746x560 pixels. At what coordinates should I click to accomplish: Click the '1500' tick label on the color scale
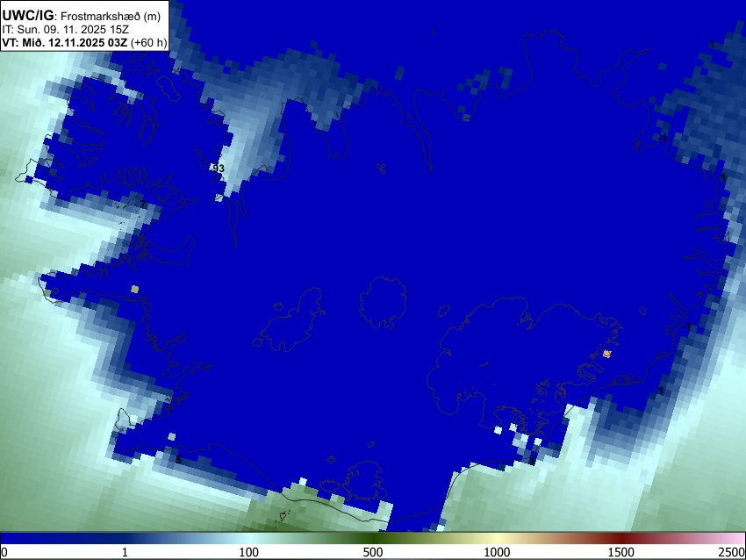tap(621, 552)
